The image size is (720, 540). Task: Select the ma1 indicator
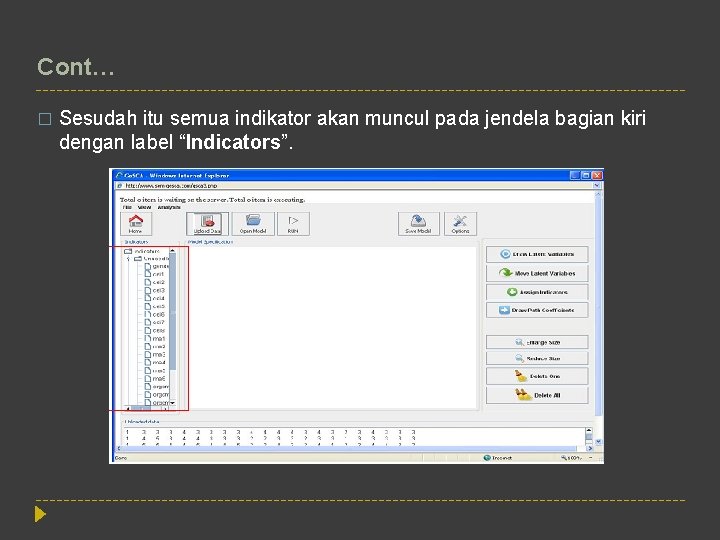(154, 338)
